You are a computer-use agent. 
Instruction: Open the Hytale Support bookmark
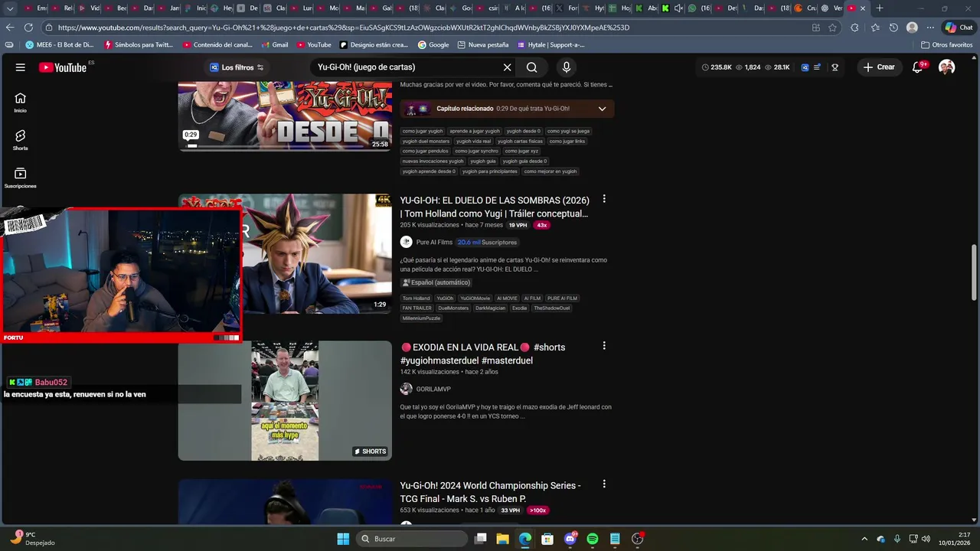[550, 45]
